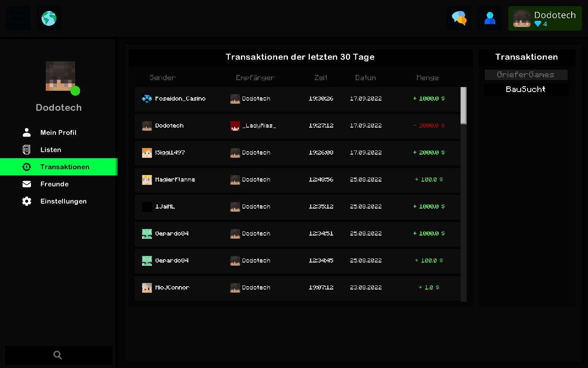
Task: Click the globe icon in top bar
Action: (x=49, y=18)
